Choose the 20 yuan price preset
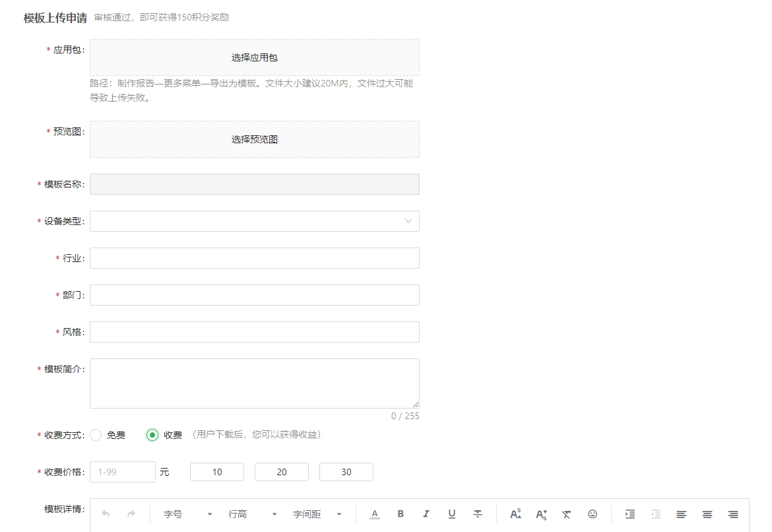 [282, 472]
